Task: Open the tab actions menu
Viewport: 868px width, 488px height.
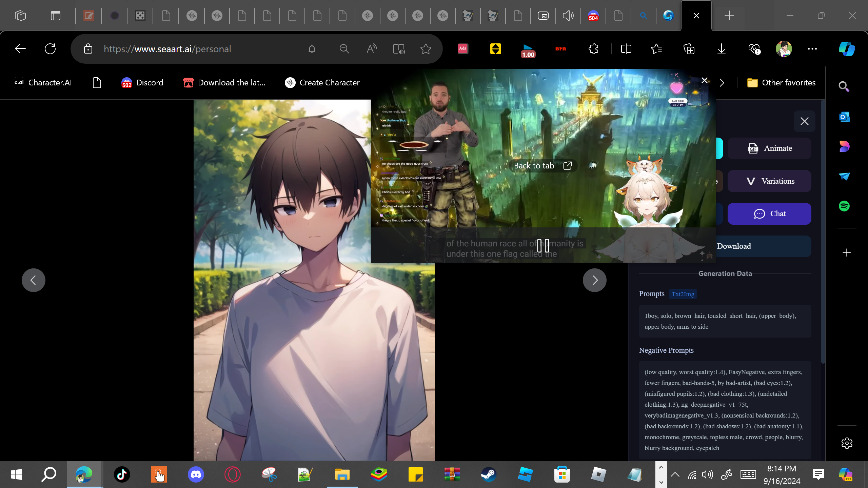Action: 56,16
